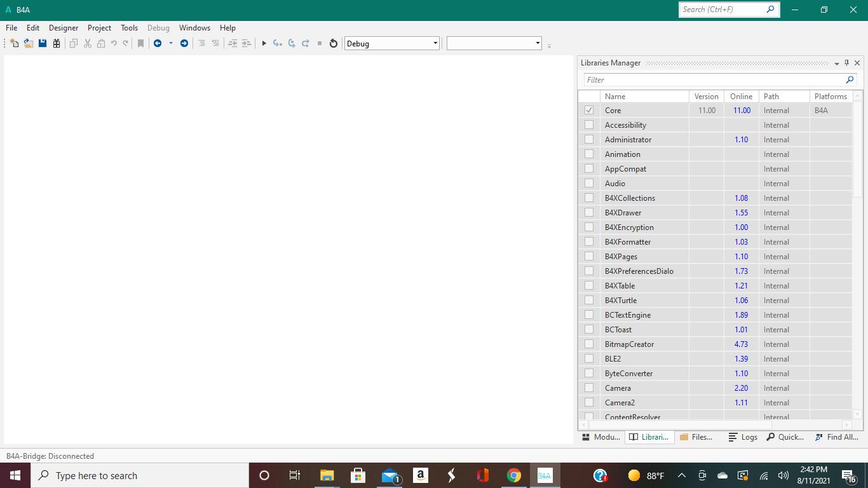The height and width of the screenshot is (488, 868).
Task: Enable the Camera2 library checkbox
Action: pyautogui.click(x=589, y=403)
